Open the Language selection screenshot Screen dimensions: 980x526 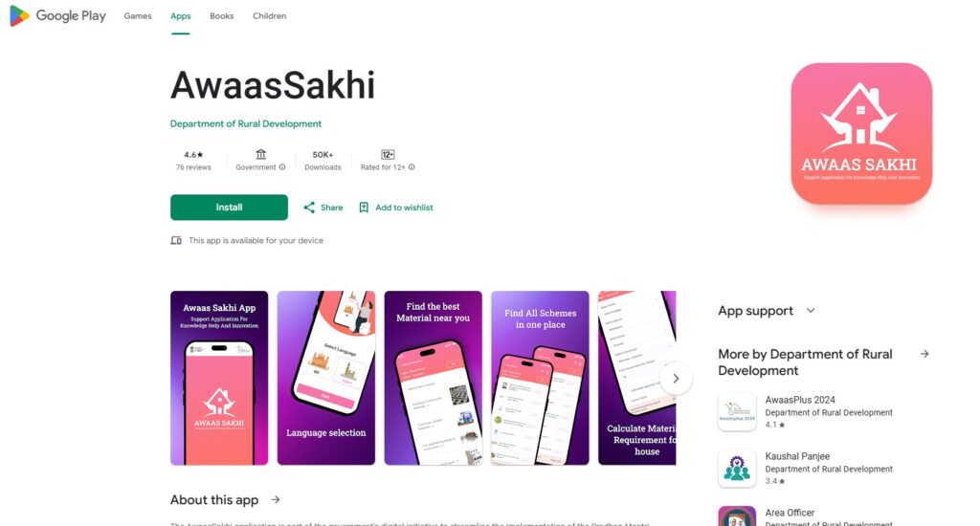[x=326, y=378]
